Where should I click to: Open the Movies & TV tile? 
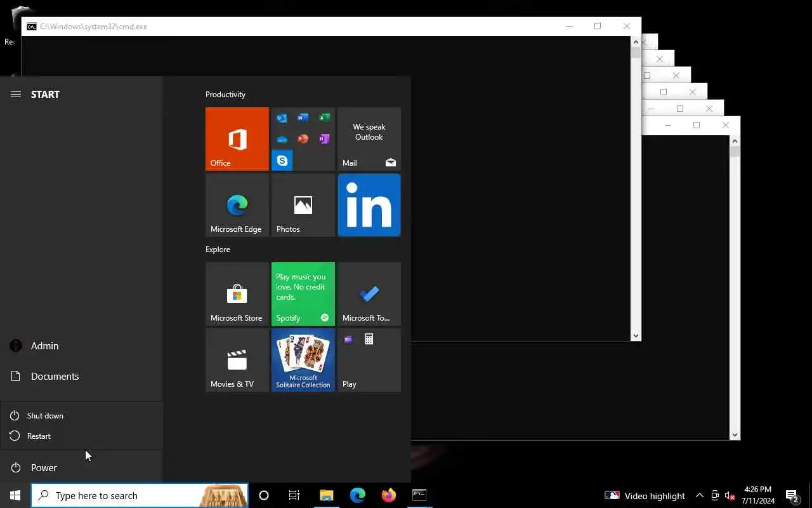[x=237, y=360]
